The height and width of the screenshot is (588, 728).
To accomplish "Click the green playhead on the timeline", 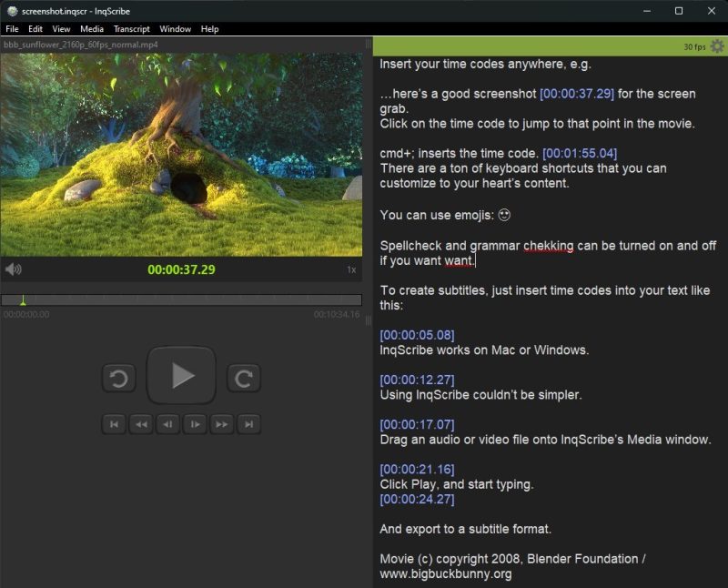I will (23, 300).
